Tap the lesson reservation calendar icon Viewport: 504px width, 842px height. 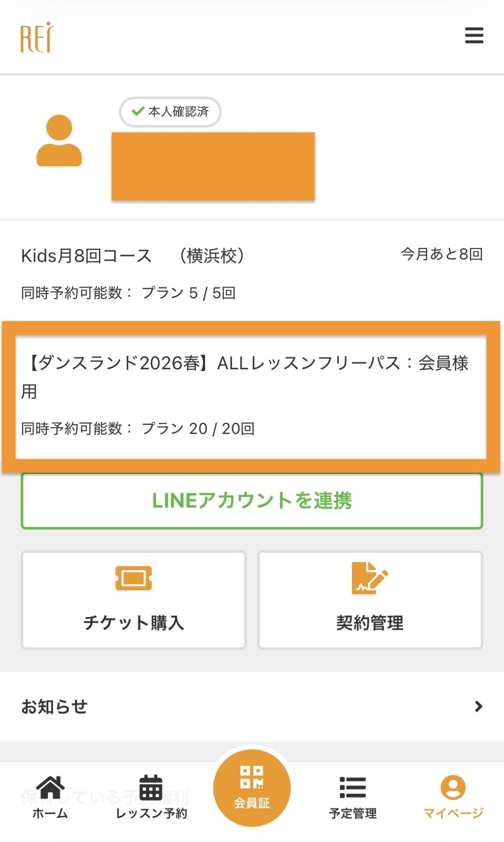(151, 788)
